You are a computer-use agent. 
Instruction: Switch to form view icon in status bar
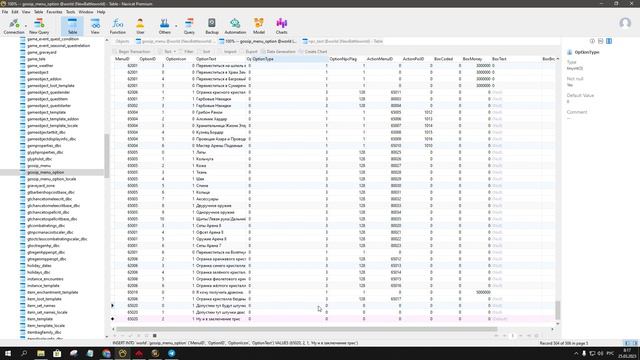pos(635,343)
